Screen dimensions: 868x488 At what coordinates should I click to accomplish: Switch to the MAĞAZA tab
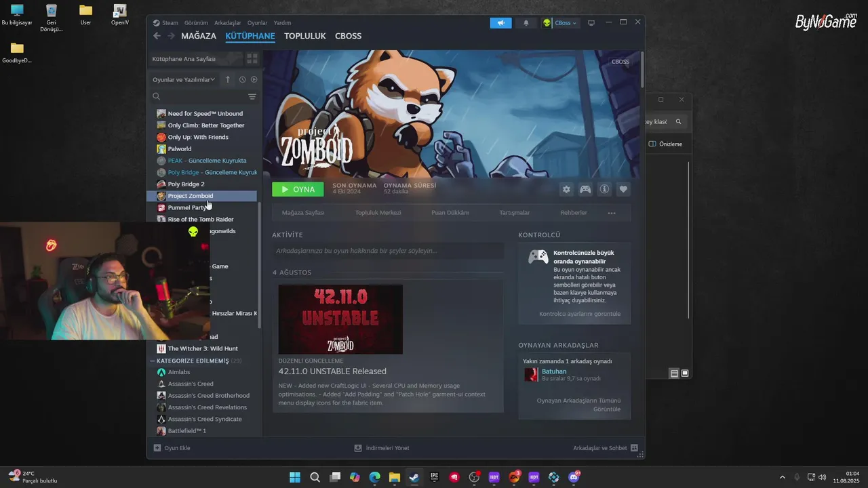click(x=199, y=36)
